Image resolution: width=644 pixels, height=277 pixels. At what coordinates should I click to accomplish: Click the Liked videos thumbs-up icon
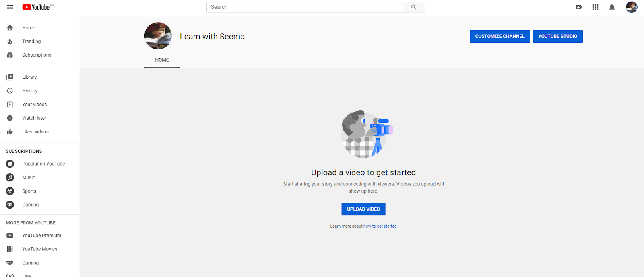click(10, 132)
